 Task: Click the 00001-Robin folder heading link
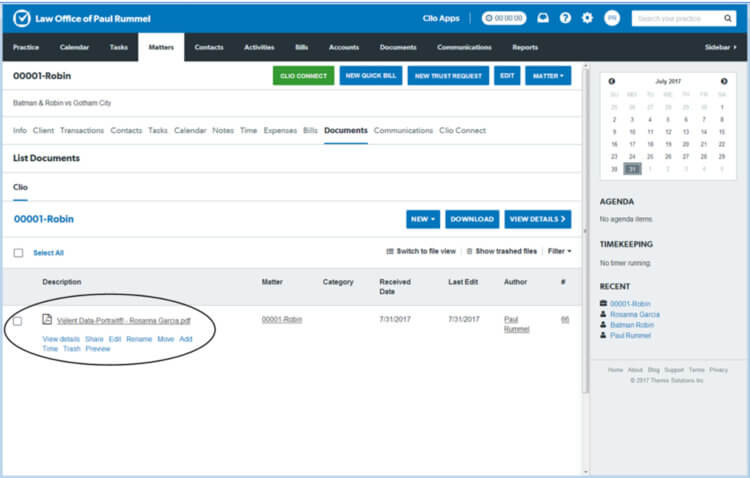44,219
